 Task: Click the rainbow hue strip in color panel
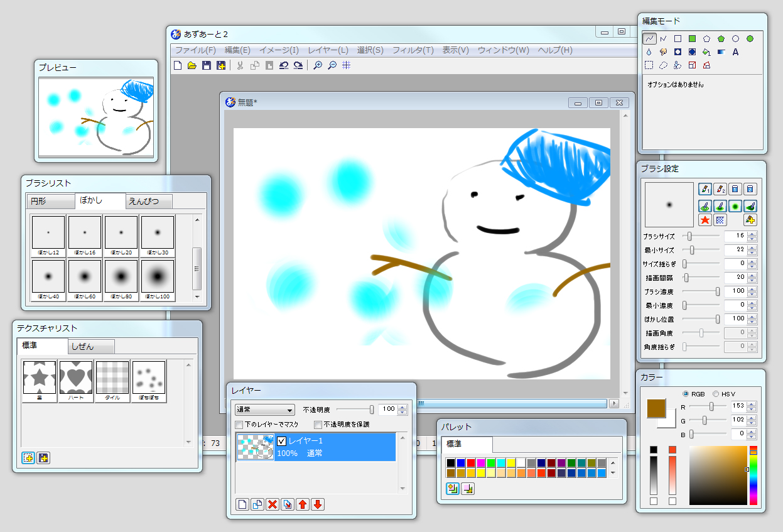point(753,475)
